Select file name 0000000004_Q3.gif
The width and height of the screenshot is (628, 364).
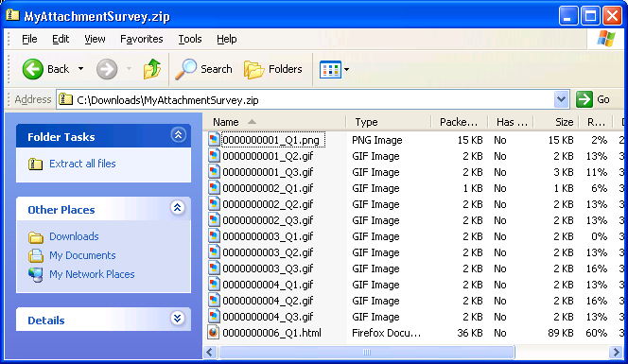(x=268, y=317)
